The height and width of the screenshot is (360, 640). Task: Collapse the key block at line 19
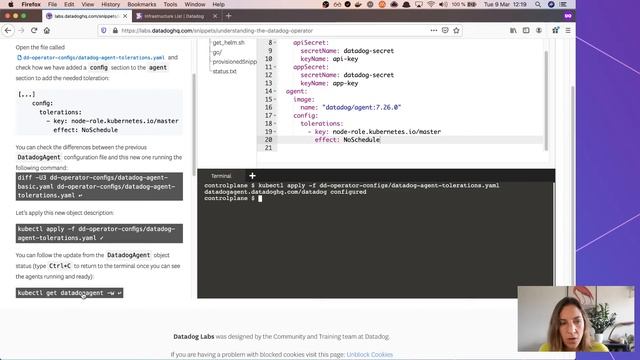[275, 132]
